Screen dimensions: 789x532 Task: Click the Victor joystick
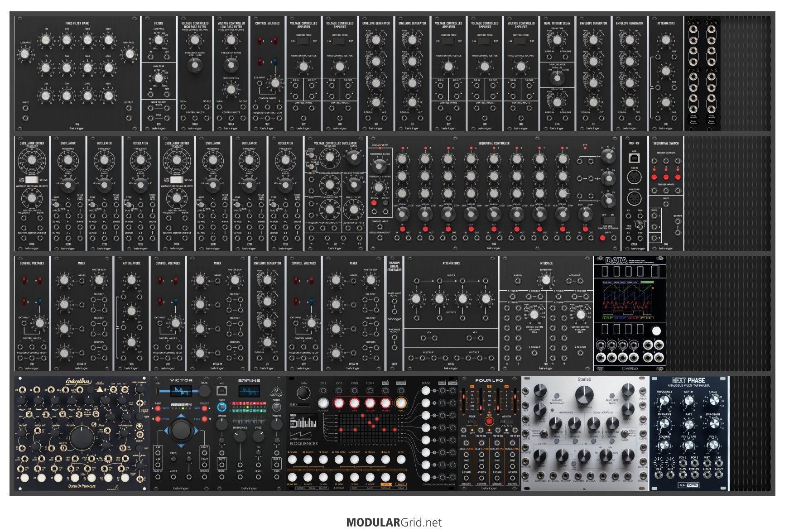(x=181, y=430)
